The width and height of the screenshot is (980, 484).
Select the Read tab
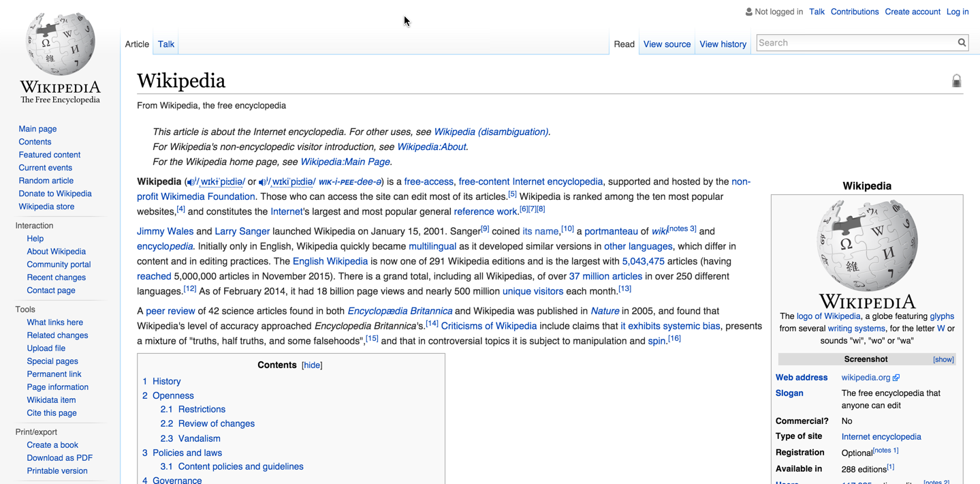(x=624, y=44)
